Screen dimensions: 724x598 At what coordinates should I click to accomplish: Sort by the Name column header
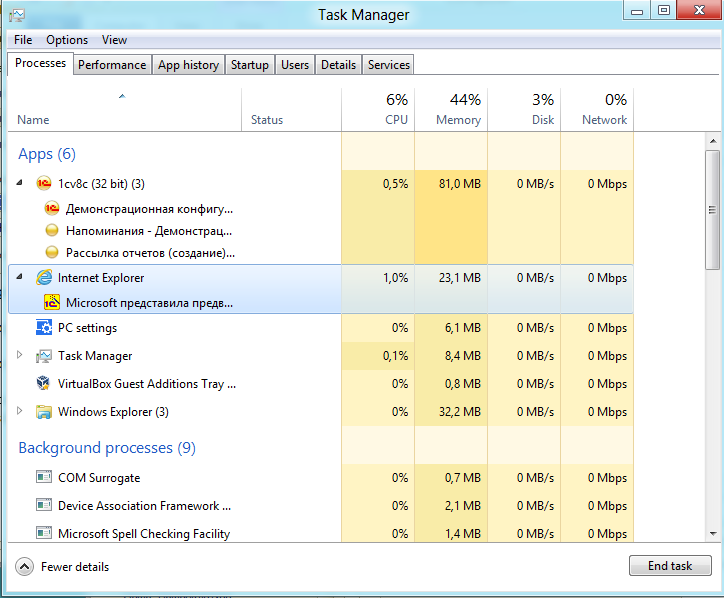[x=125, y=110]
